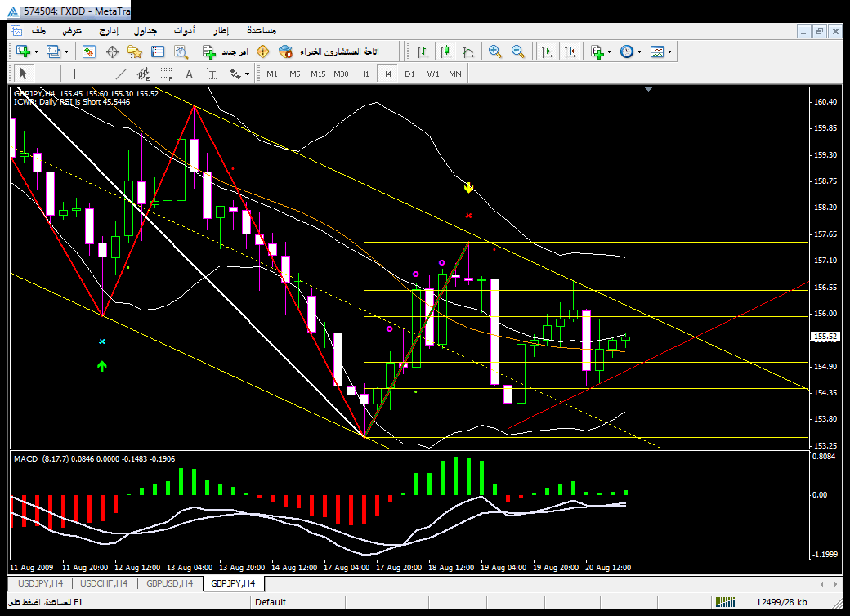This screenshot has width=850, height=616.
Task: Click the 155.52 current price label
Action: [825, 337]
